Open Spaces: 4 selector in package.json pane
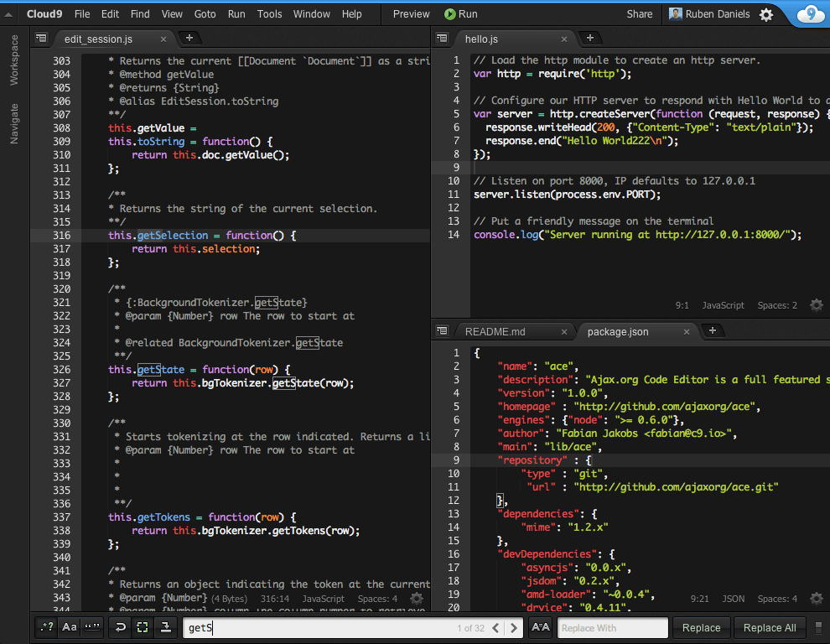Screen dimensions: 830x644 pos(777,599)
